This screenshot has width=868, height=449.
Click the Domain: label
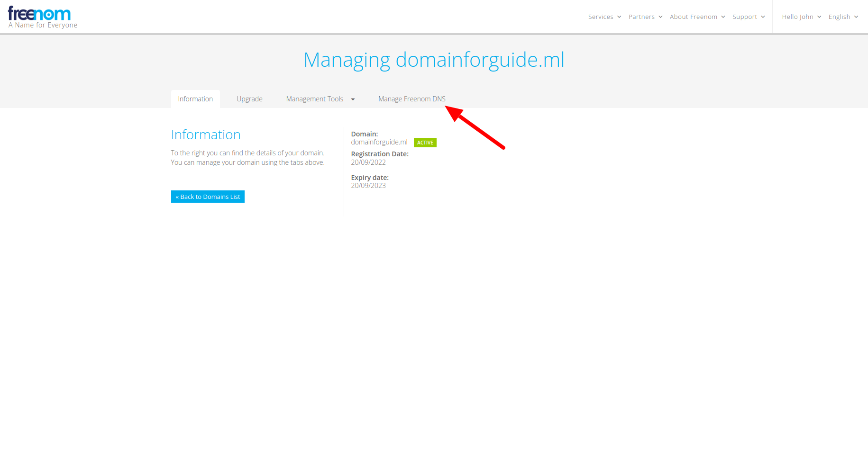tap(365, 134)
